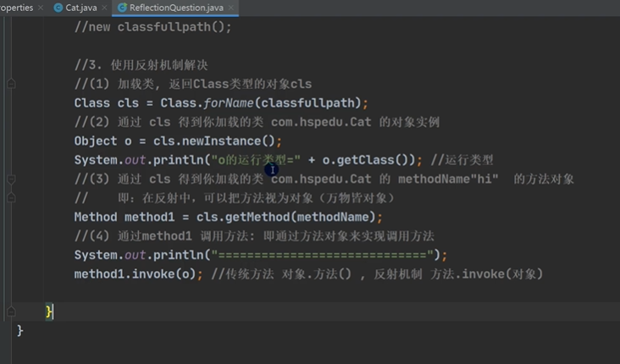Click the class icon on ReflectionQuestion.java tab
This screenshot has width=620, height=364.
coord(122,8)
